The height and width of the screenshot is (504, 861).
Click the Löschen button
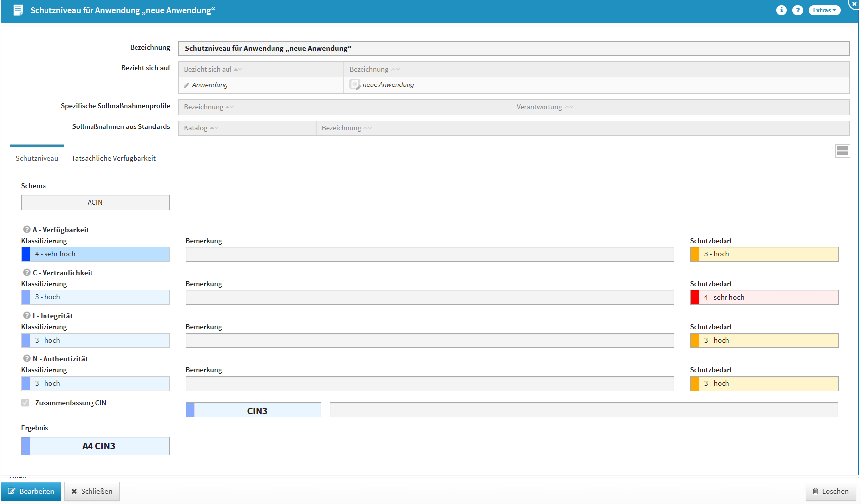830,491
